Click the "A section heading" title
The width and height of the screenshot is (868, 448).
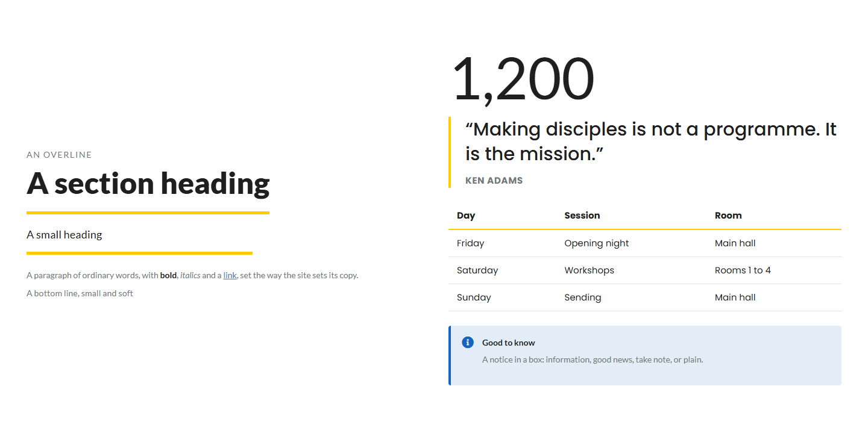(148, 183)
